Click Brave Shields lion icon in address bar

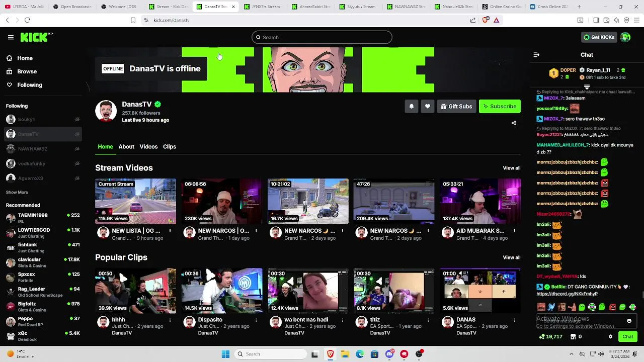[x=486, y=20]
